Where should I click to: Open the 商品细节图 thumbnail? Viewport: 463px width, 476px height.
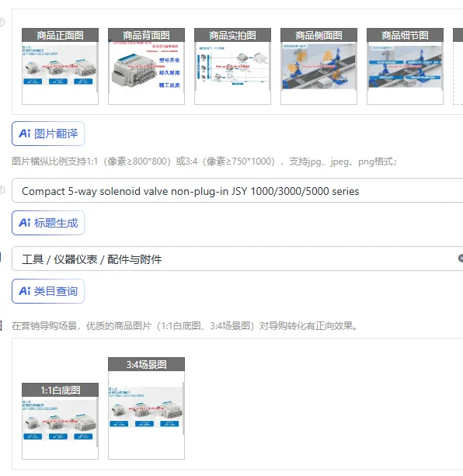click(x=405, y=66)
